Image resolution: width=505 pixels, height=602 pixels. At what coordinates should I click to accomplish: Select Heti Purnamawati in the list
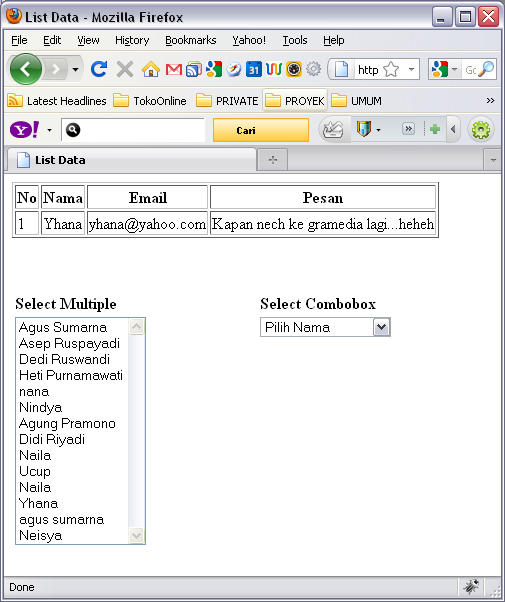click(71, 375)
